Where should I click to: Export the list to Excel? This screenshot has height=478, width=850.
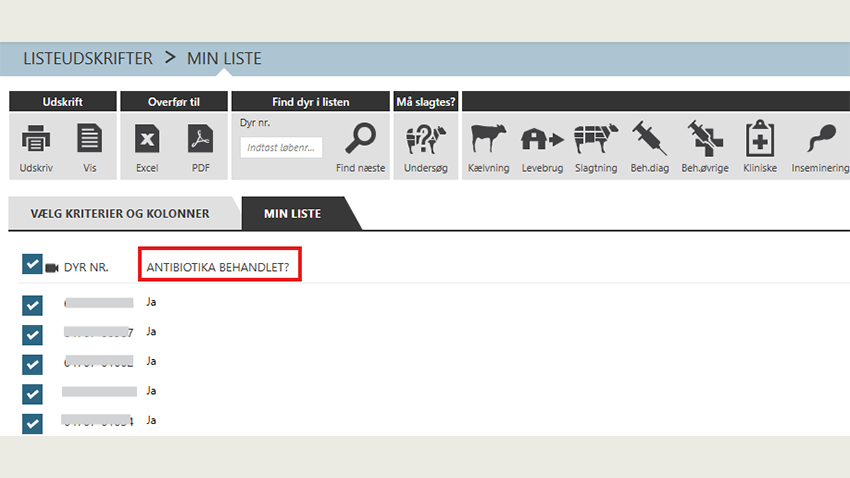pyautogui.click(x=147, y=139)
